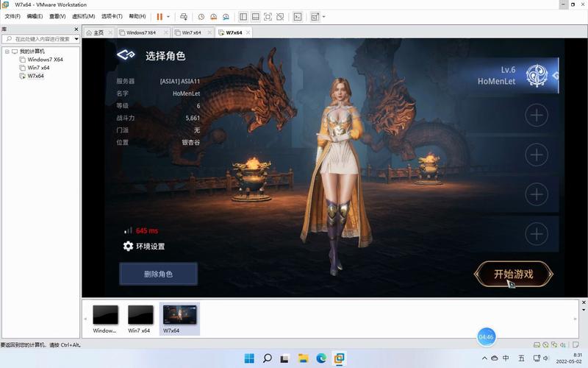Open the snapshot manager
This screenshot has height=368, width=588.
pyautogui.click(x=226, y=17)
